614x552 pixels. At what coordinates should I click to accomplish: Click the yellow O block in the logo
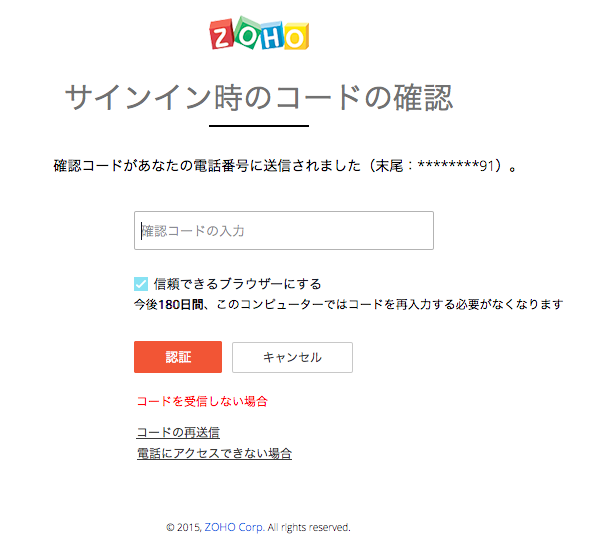295,36
